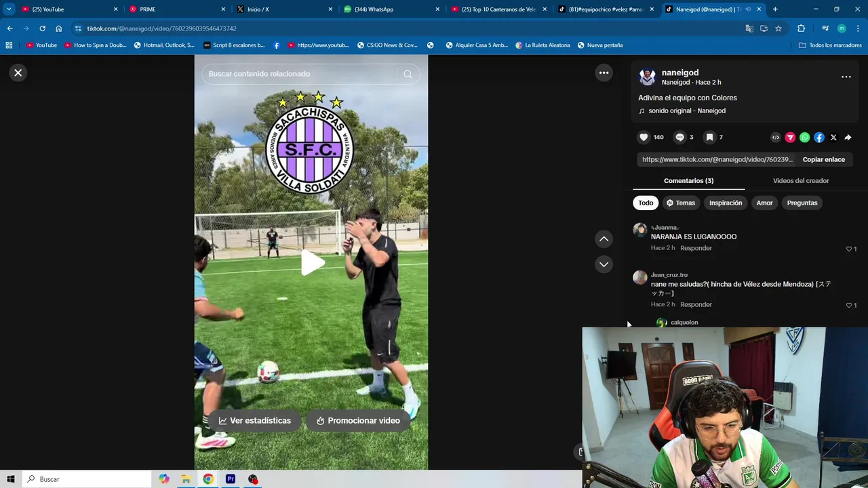Switch to the WhatsApp browser tab
The height and width of the screenshot is (488, 868).
pyautogui.click(x=391, y=9)
